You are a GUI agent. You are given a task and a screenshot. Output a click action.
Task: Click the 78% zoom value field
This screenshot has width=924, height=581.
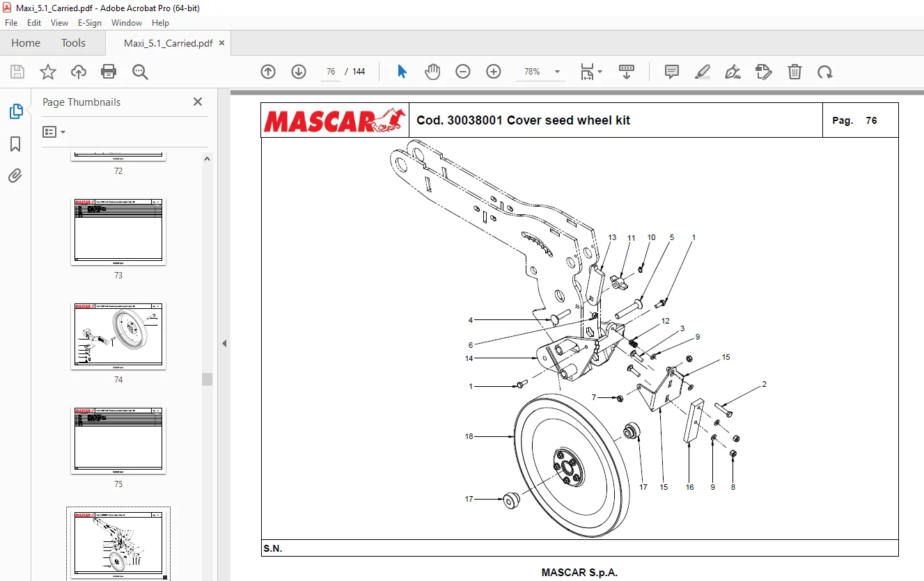point(532,72)
